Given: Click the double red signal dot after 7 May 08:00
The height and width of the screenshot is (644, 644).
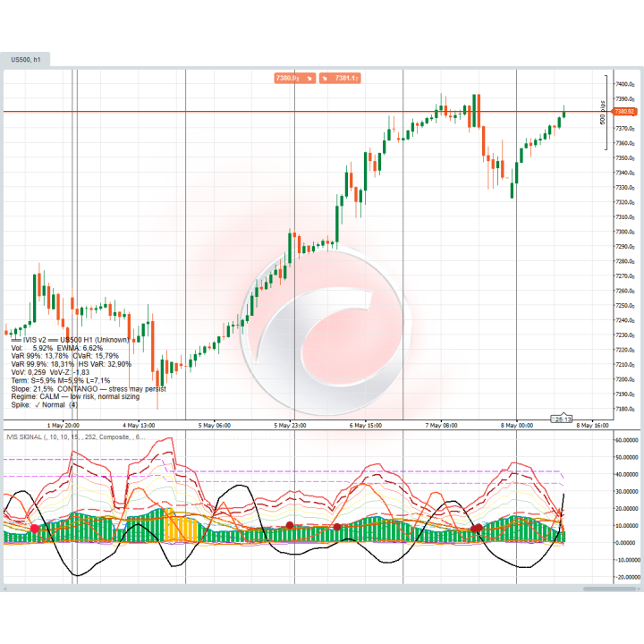Looking at the screenshot, I should (x=477, y=529).
